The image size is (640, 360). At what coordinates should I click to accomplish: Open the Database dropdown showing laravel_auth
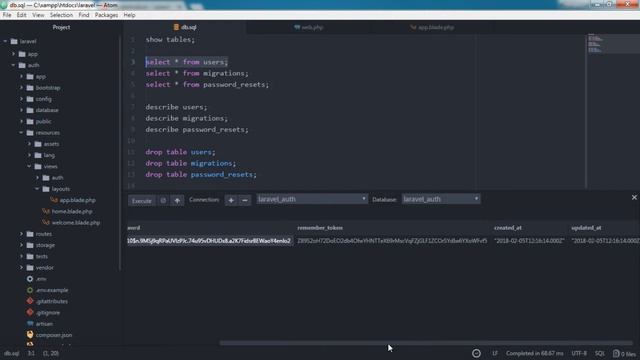point(441,199)
